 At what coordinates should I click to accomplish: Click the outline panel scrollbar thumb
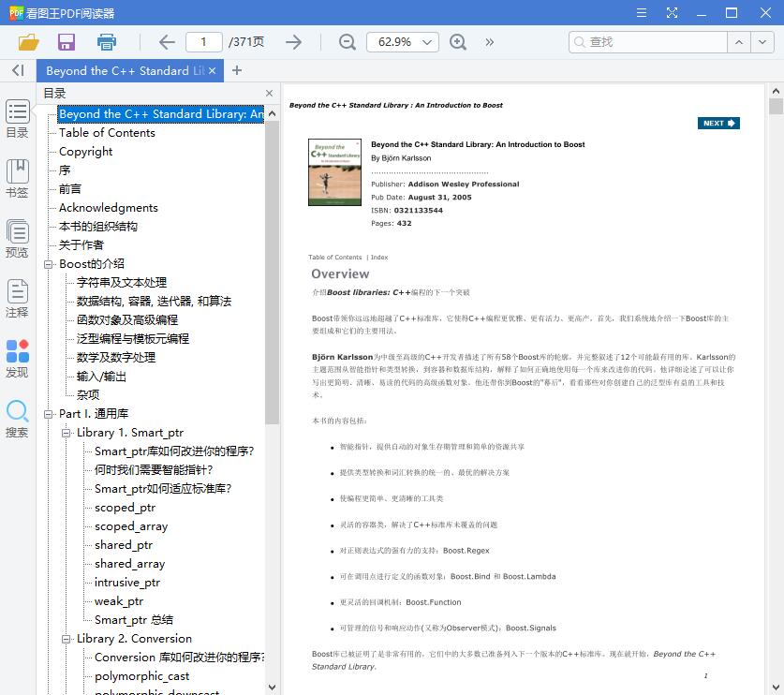tap(272, 273)
